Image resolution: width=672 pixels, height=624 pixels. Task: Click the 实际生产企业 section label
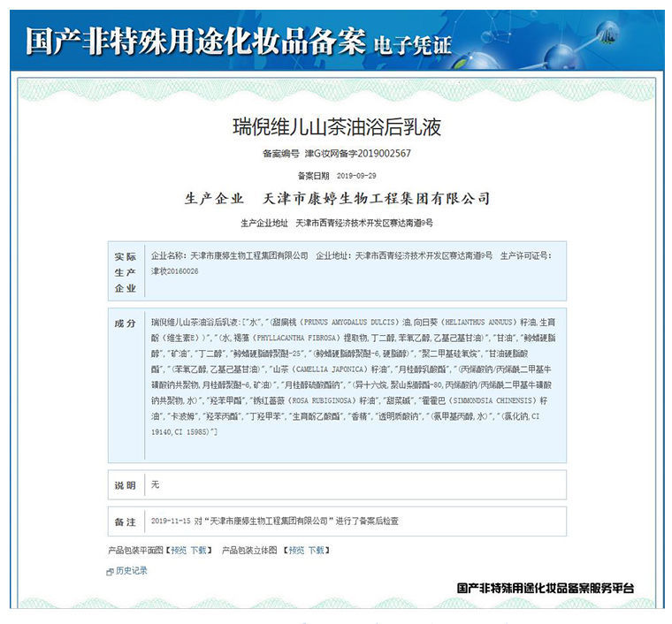click(x=126, y=272)
